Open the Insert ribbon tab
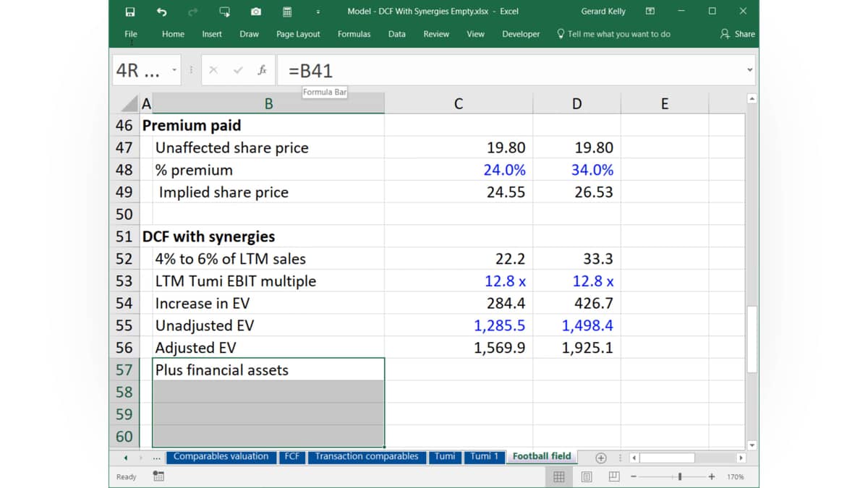868x488 pixels. (212, 34)
